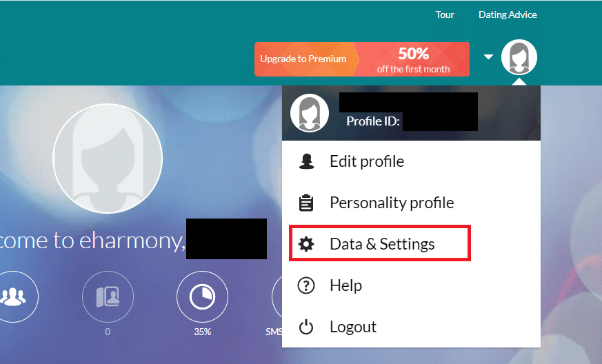Collapse account menu with the white arrow
The height and width of the screenshot is (364, 602).
tap(488, 57)
